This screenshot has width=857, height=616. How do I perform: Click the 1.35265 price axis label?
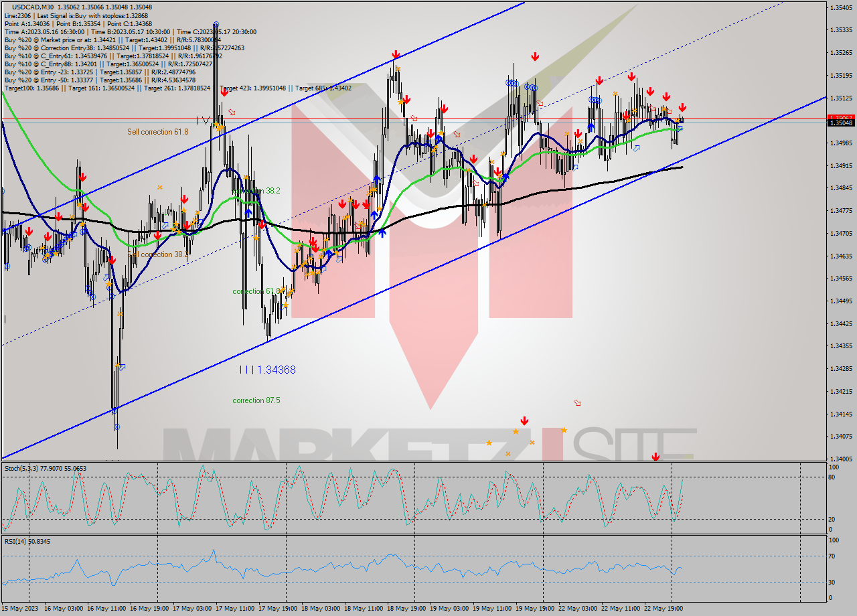point(841,53)
